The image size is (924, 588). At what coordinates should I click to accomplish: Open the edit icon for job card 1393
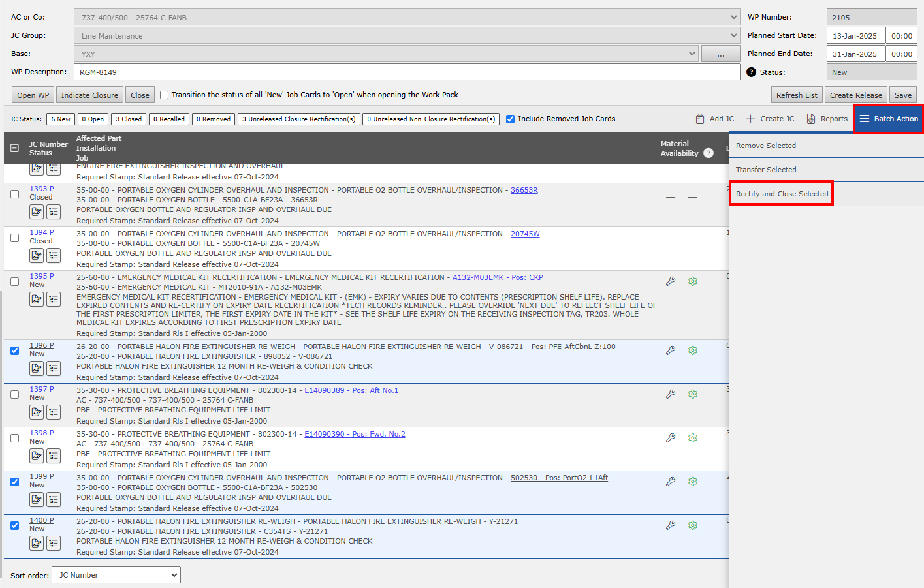(x=37, y=211)
